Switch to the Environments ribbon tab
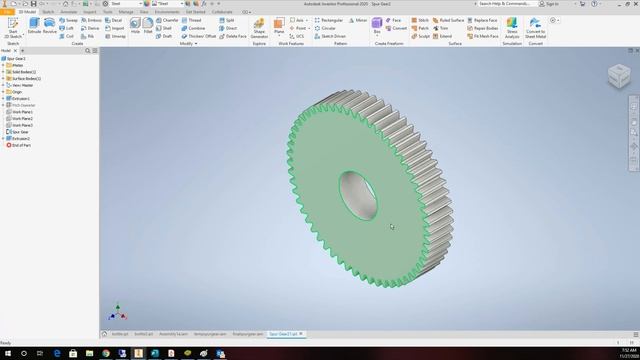Viewport: 640px width, 360px height. click(x=167, y=12)
